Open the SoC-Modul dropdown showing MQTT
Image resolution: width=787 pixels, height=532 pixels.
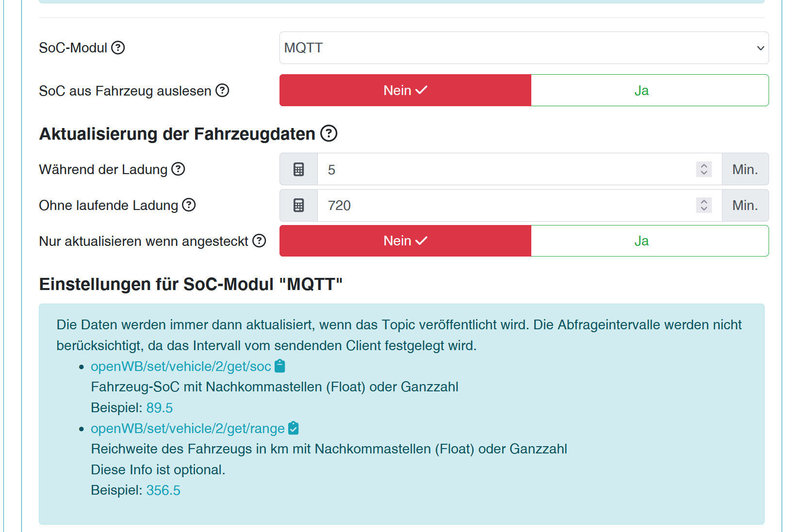[524, 48]
